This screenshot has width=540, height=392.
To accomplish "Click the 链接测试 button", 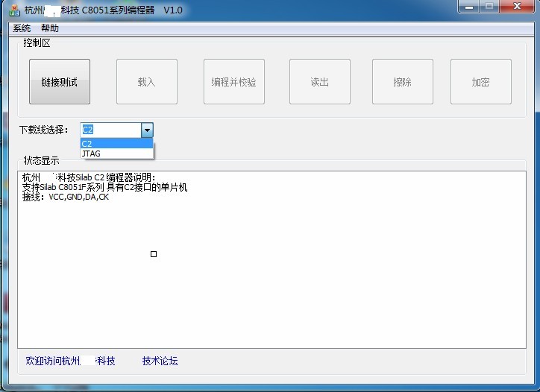I will point(60,82).
